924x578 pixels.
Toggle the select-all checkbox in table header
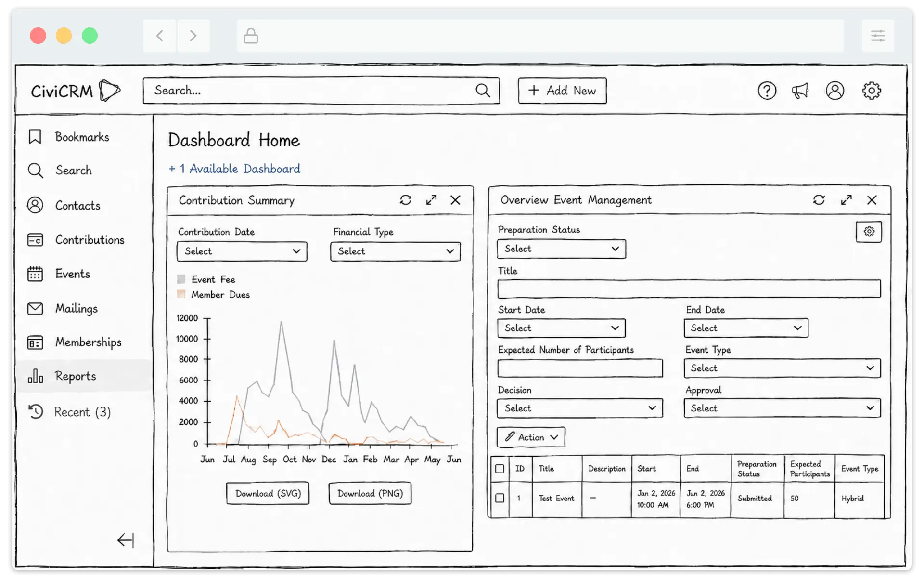[x=500, y=469]
